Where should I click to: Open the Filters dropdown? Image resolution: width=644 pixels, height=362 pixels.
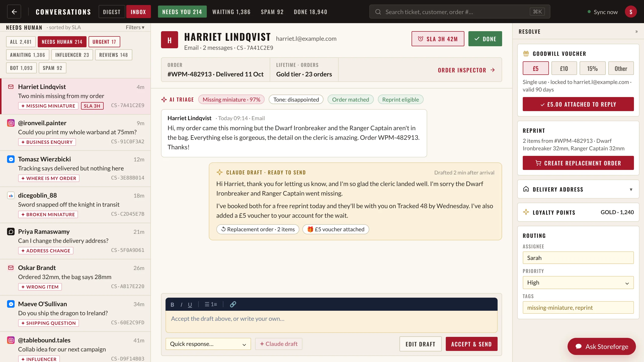tap(135, 27)
